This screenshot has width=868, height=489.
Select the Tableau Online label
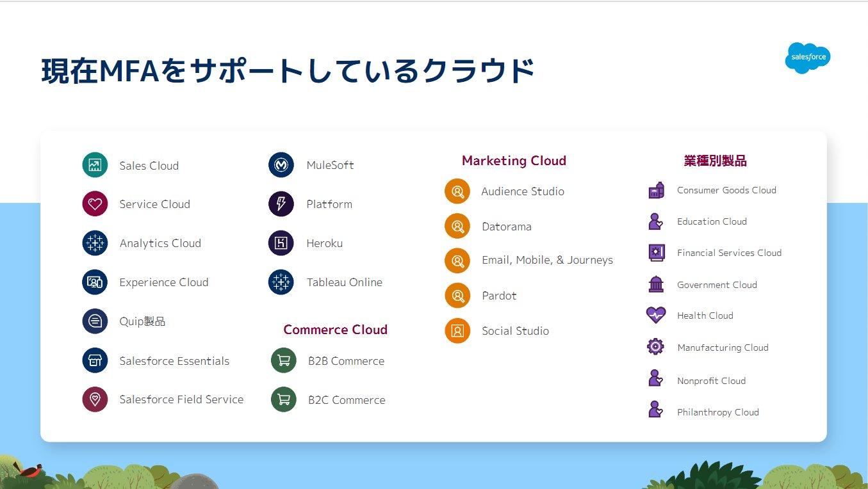point(345,282)
